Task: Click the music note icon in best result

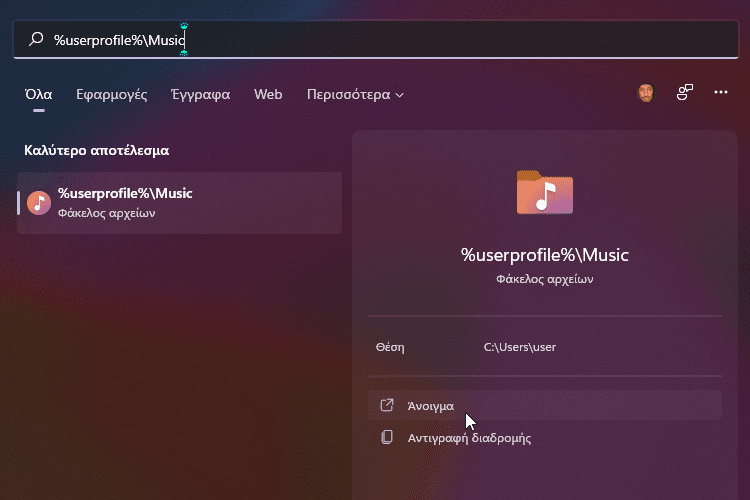Action: pyautogui.click(x=39, y=203)
